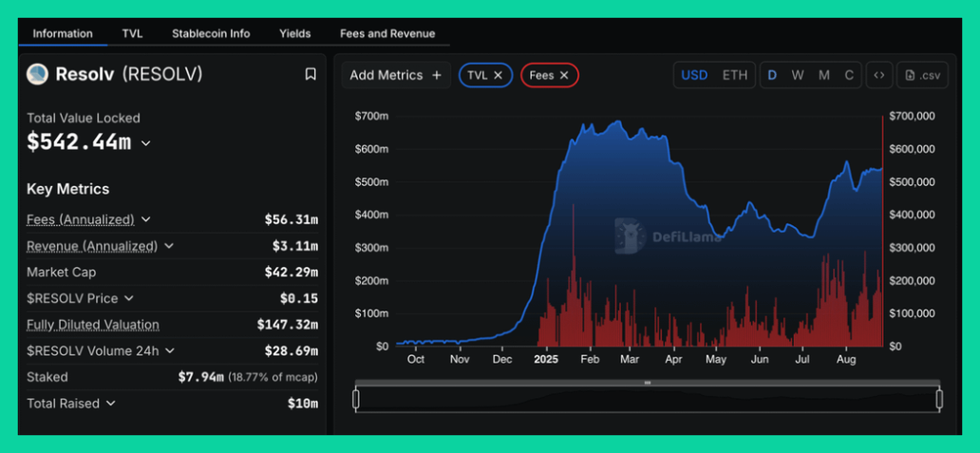Open the Yields tab
The width and height of the screenshot is (980, 453).
click(295, 34)
